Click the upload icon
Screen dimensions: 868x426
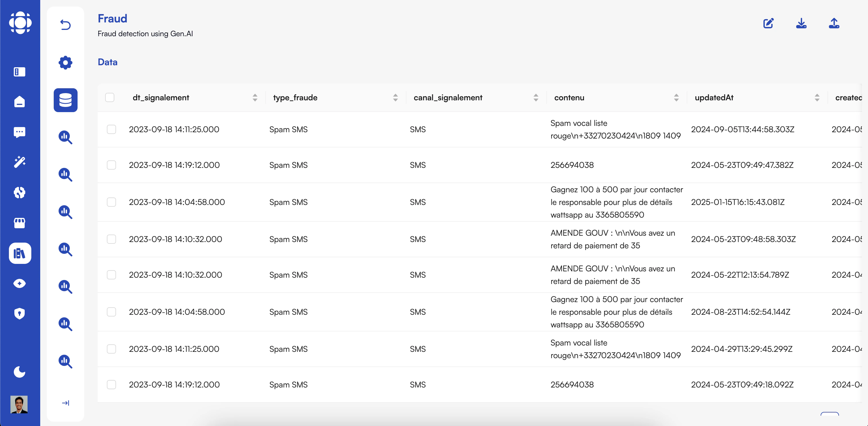[x=834, y=23]
